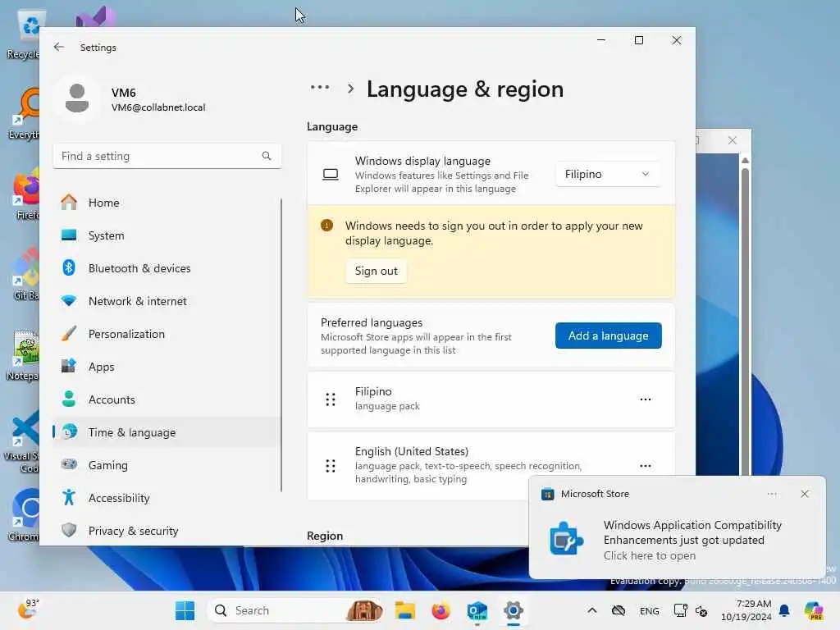Open more options for Filipino language
840x630 pixels.
(645, 399)
